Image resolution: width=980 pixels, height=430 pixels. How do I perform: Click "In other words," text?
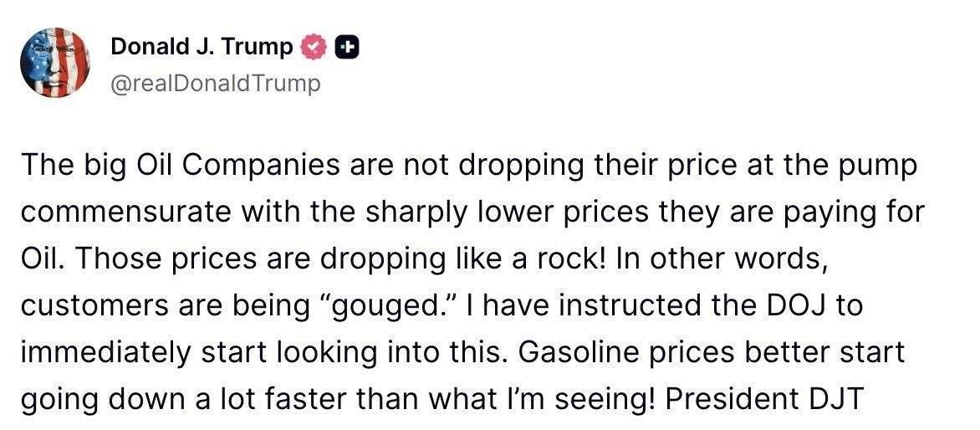719,259
